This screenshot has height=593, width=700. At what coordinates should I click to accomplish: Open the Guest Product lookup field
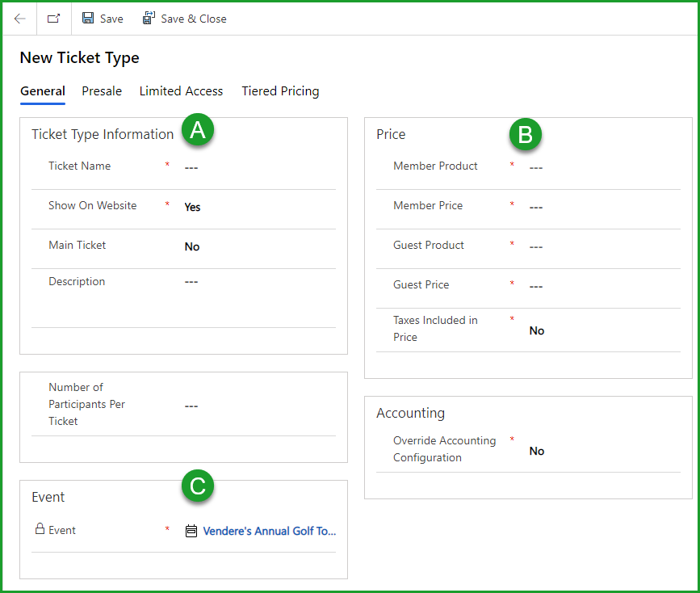pyautogui.click(x=601, y=246)
